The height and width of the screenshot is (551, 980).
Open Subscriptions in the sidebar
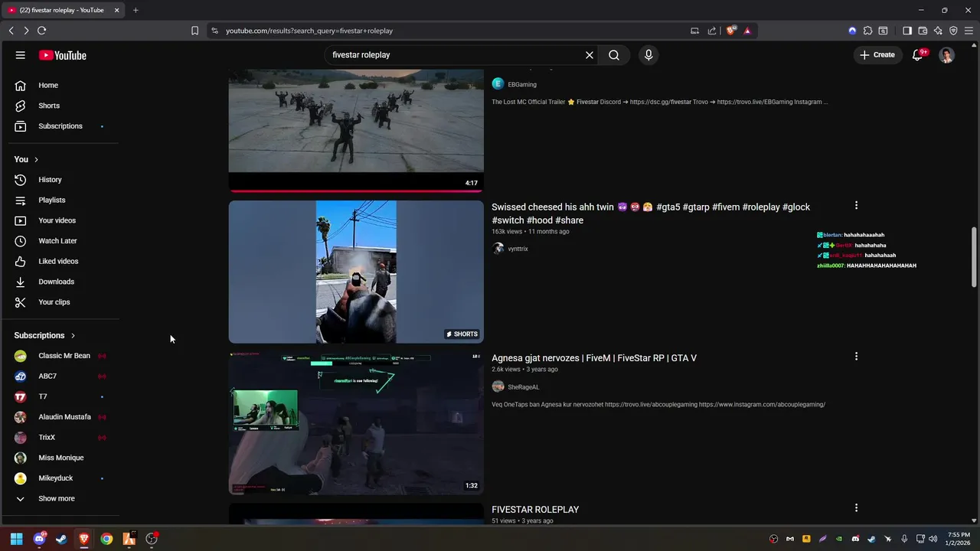coord(60,126)
